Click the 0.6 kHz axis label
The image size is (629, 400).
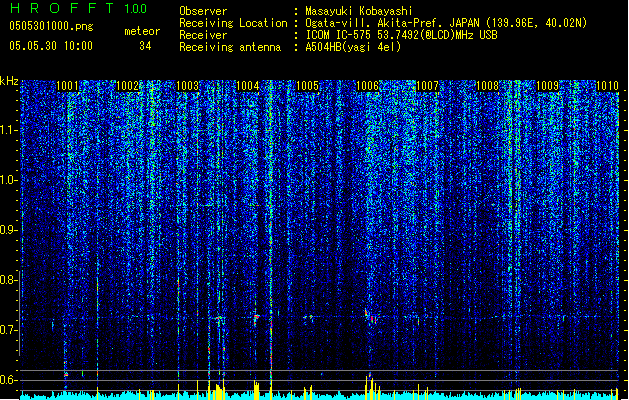click(x=8, y=380)
